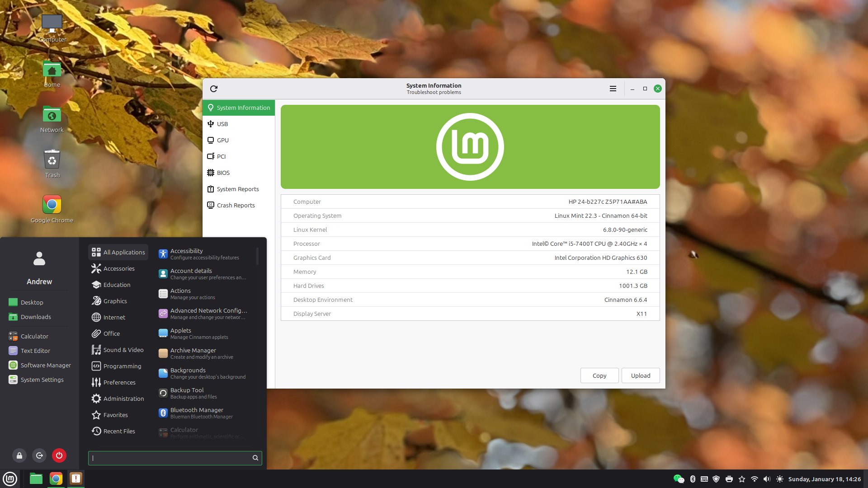Click the volume speaker tray icon
Screen dimensions: 868x488
tap(767, 479)
